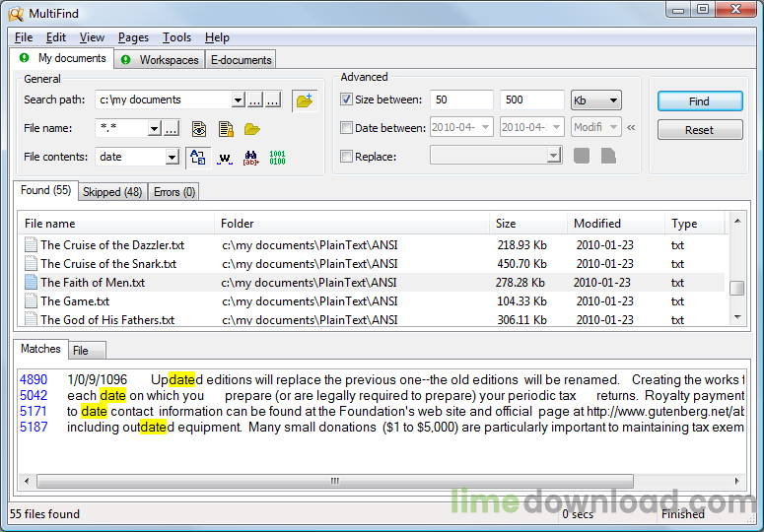This screenshot has height=532, width=764.
Task: Toggle the include subfolders folder icon
Action: [305, 100]
